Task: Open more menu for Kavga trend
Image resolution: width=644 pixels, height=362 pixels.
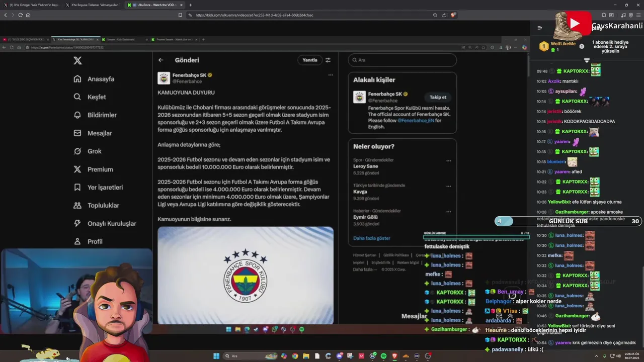Action: (448, 186)
